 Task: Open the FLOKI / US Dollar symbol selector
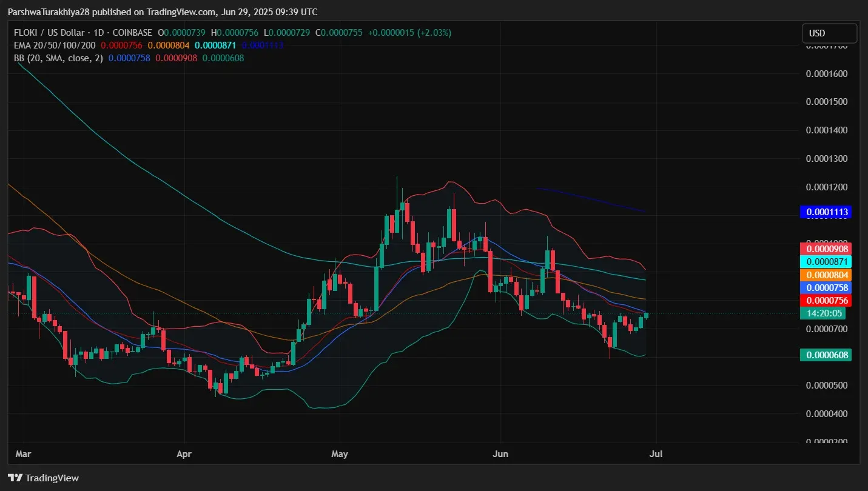tap(51, 32)
